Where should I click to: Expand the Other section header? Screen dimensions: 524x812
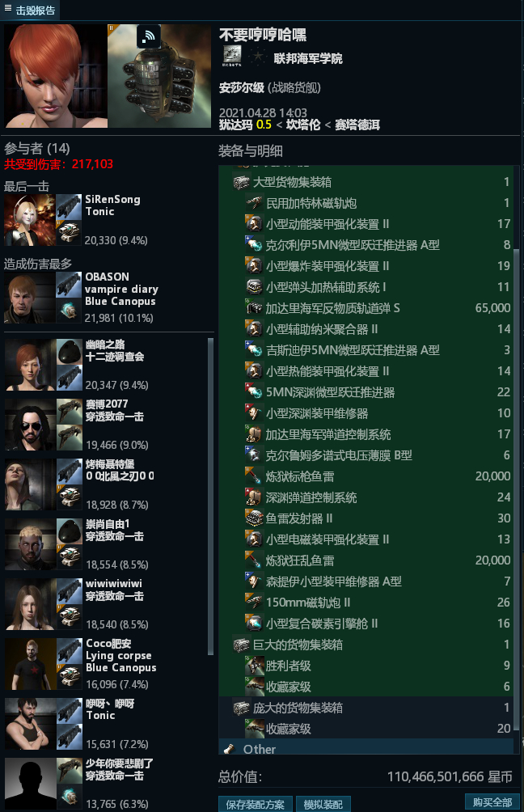tap(366, 749)
